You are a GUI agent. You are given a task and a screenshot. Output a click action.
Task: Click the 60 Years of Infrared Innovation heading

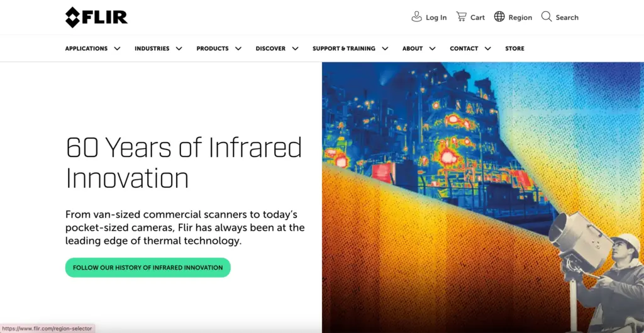click(184, 163)
